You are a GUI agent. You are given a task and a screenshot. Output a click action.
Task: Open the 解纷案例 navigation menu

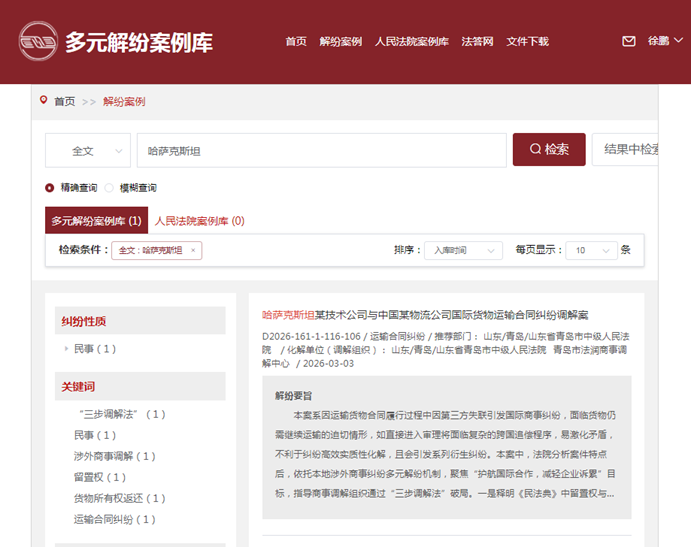tap(340, 41)
